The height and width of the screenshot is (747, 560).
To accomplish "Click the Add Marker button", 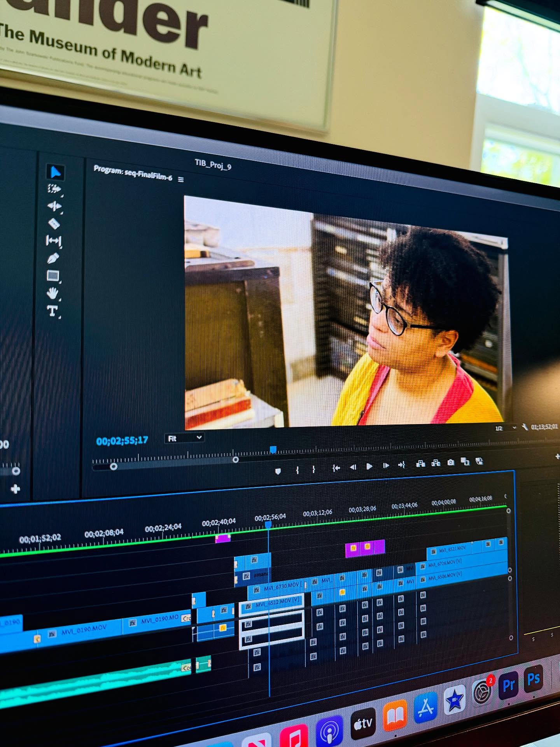I will click(x=278, y=471).
